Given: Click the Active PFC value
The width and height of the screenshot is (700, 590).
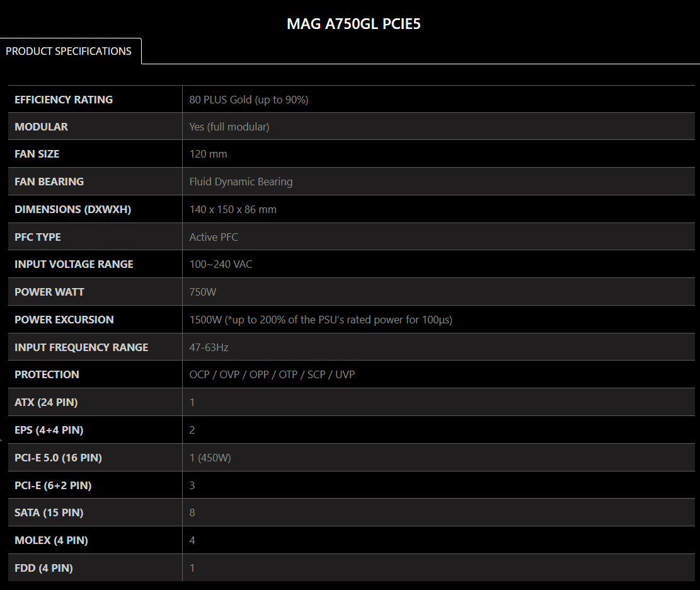Looking at the screenshot, I should tap(214, 237).
